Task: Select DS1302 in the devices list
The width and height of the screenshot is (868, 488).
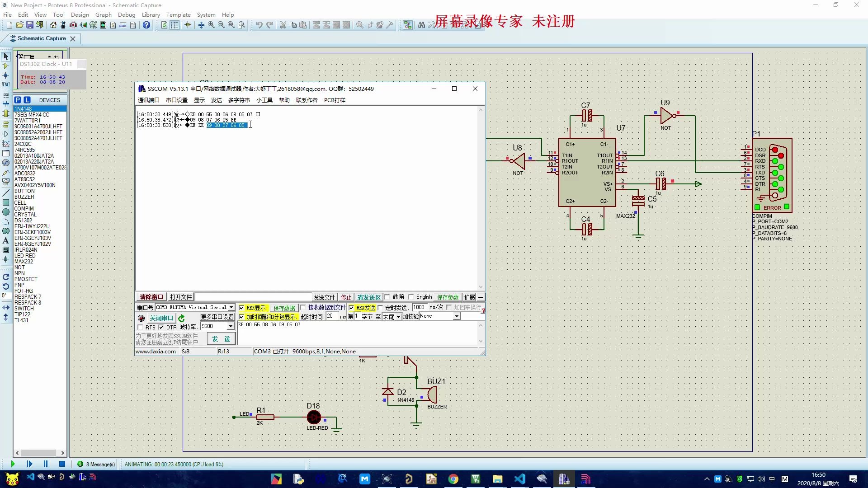Action: point(24,221)
